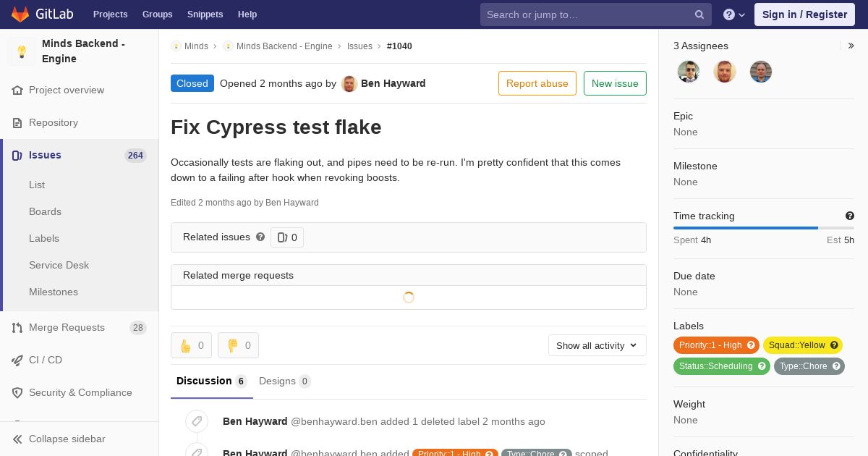Click the Status::Scheduling help icon
Image resolution: width=868 pixels, height=456 pixels.
coord(762,366)
